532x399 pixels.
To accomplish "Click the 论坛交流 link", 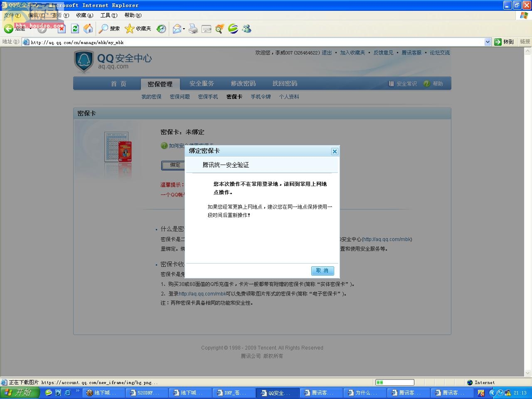I will point(440,53).
